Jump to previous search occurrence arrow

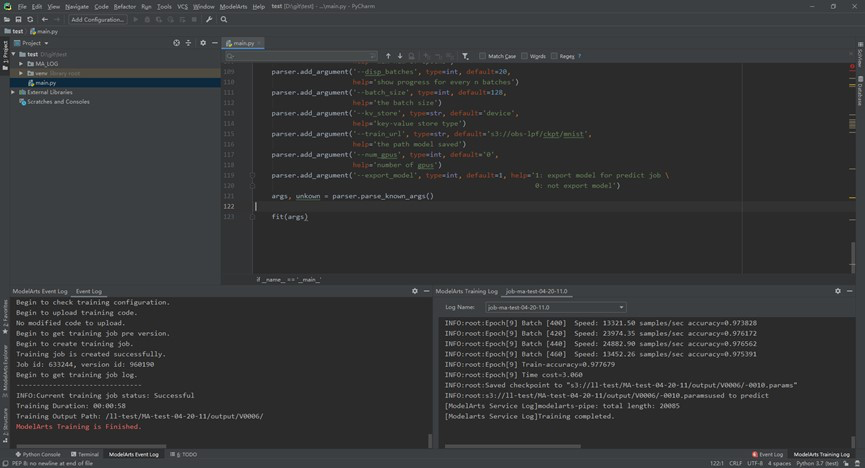coord(389,56)
